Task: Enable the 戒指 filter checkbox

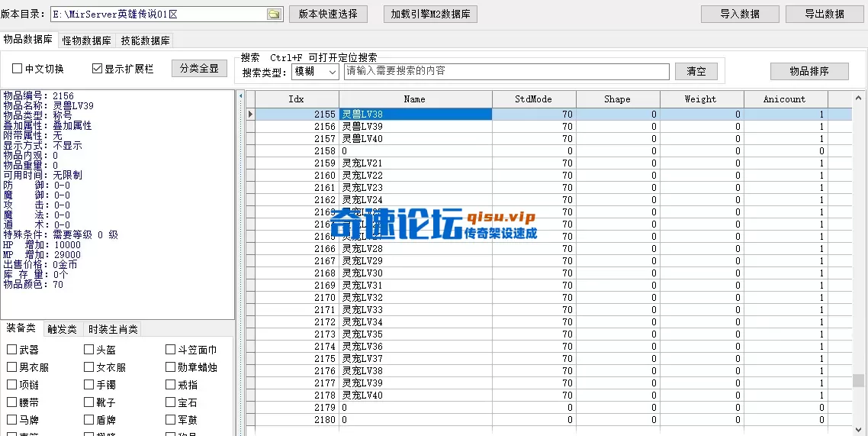Action: [171, 385]
